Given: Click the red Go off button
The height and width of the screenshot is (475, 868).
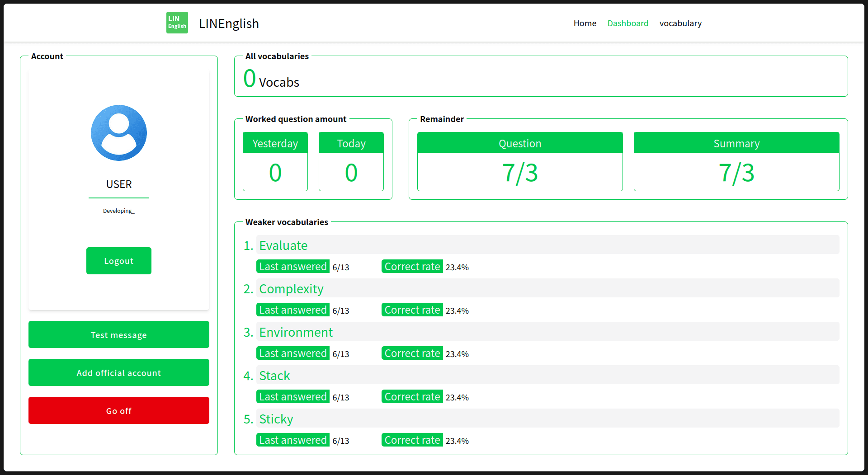Looking at the screenshot, I should [119, 410].
